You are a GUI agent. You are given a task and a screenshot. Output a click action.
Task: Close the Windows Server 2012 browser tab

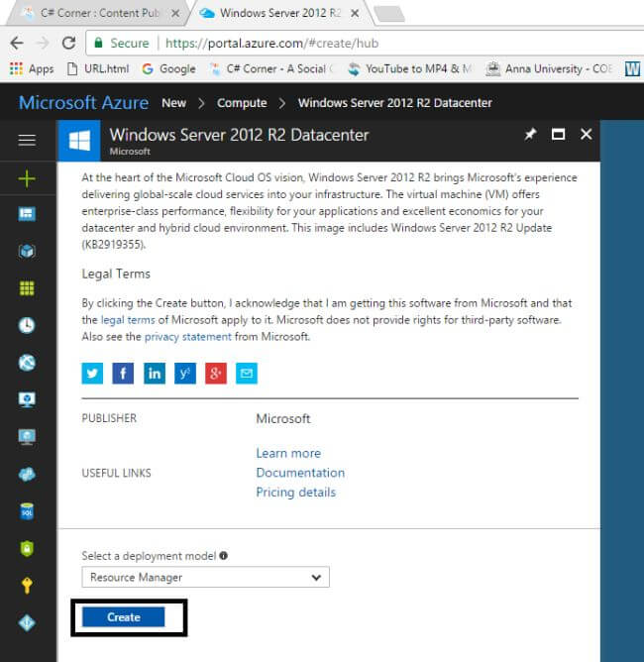tap(355, 14)
